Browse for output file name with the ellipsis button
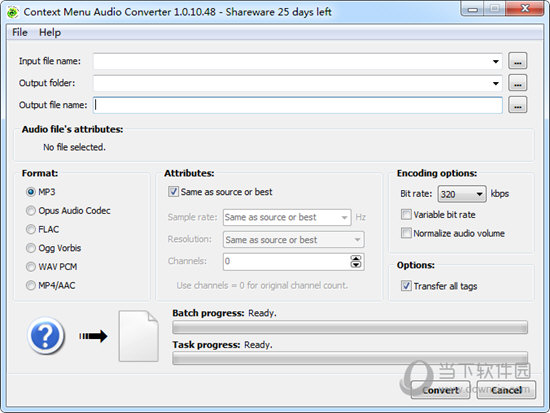Screen dimensions: 550x413 (517, 105)
